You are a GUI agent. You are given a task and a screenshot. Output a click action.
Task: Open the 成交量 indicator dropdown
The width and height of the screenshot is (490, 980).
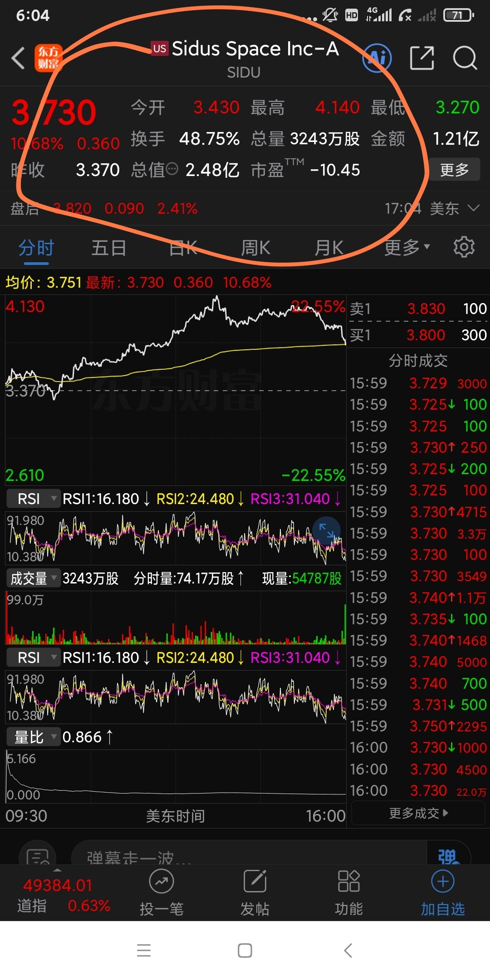(x=33, y=578)
